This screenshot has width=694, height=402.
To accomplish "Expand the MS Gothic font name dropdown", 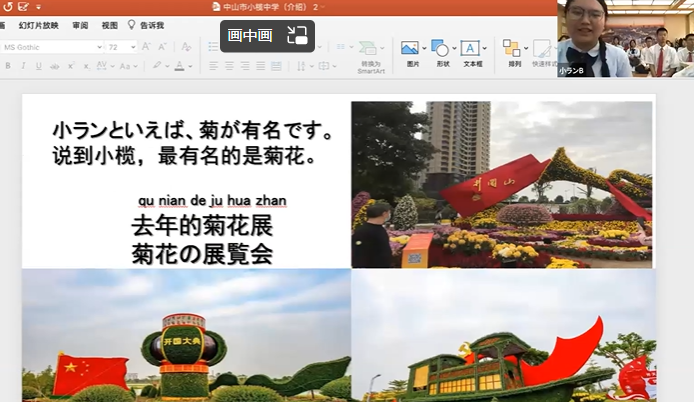I will coord(100,47).
